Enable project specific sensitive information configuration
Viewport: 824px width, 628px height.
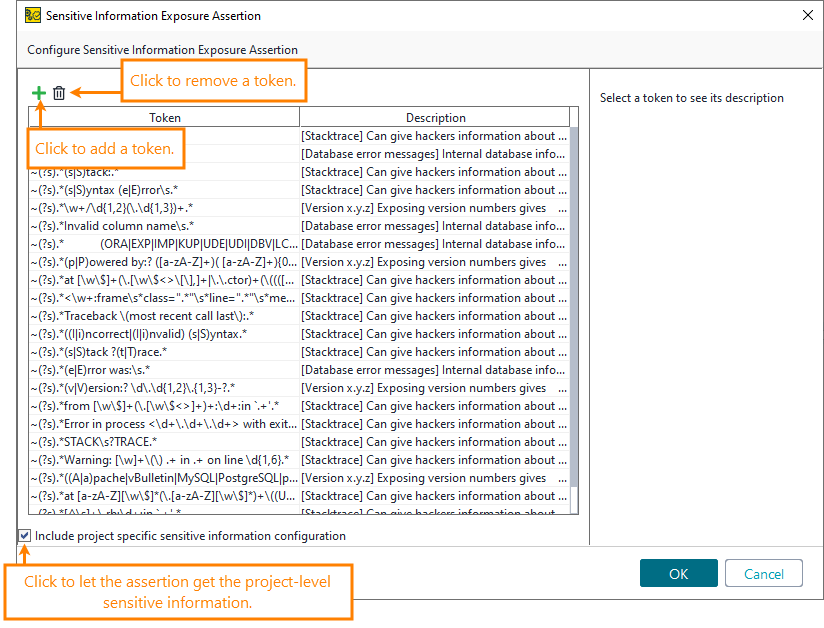[24, 535]
